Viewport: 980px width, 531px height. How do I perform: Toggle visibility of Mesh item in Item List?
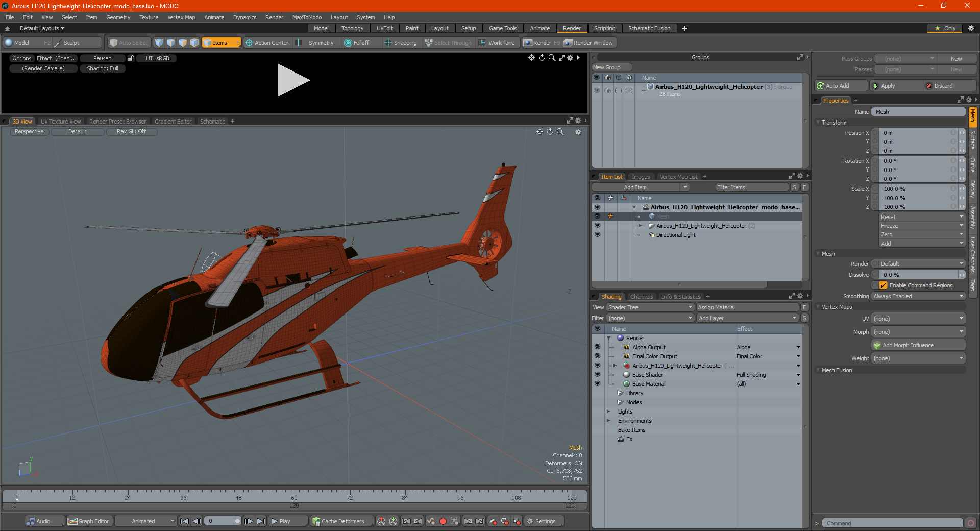[x=597, y=216]
